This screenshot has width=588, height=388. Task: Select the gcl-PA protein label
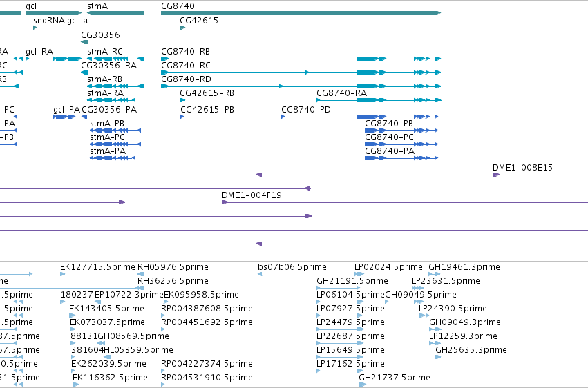click(67, 110)
